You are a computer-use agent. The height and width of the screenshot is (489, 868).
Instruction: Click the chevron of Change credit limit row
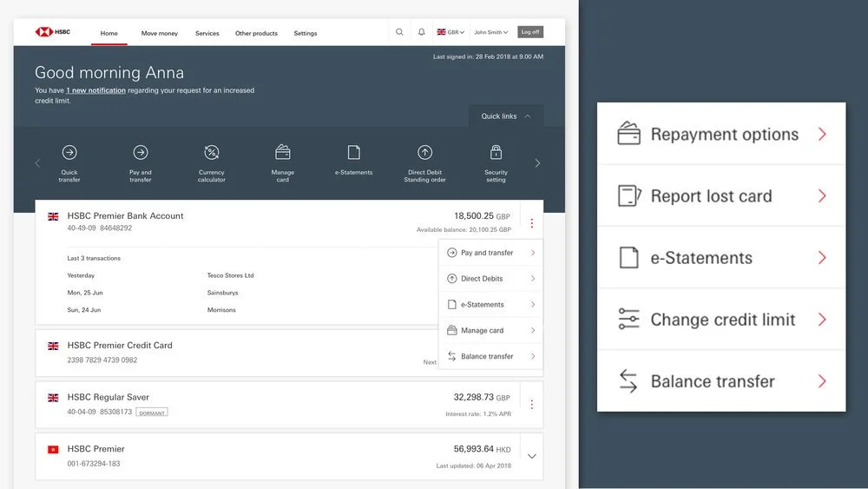click(822, 319)
